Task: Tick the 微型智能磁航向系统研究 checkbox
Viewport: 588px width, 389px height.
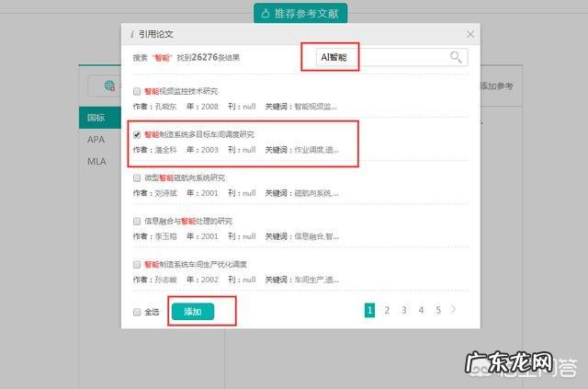Action: click(x=137, y=177)
